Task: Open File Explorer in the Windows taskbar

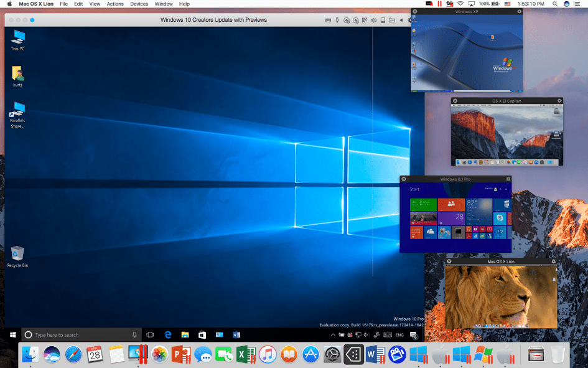Action: click(185, 334)
